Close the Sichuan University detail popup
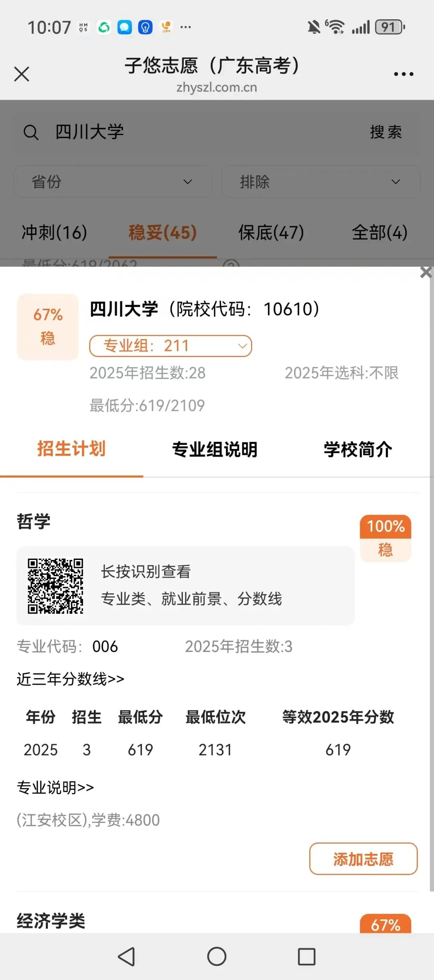Viewport: 434px width, 980px height. 426,272
